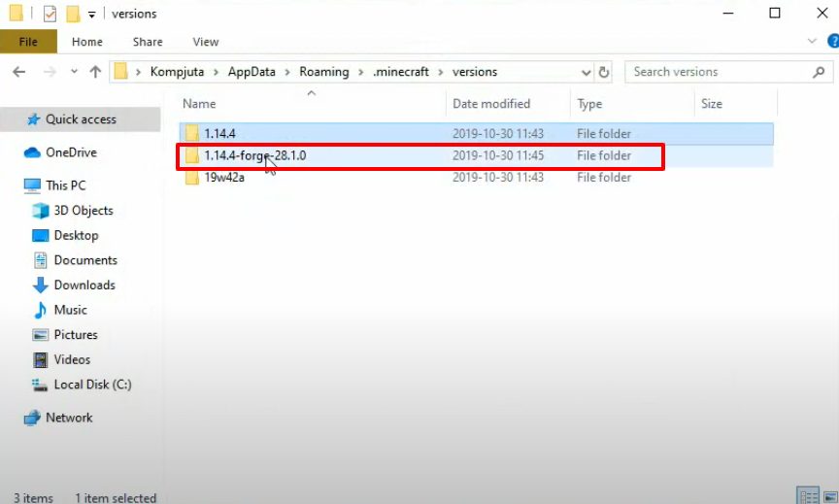Open the recent locations dropdown arrow
839x504 pixels.
click(74, 72)
